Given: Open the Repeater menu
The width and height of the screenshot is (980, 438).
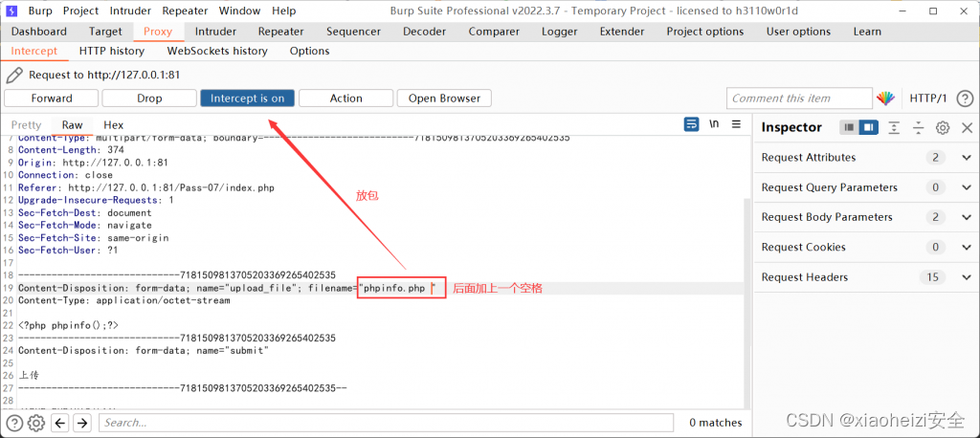Looking at the screenshot, I should [186, 11].
